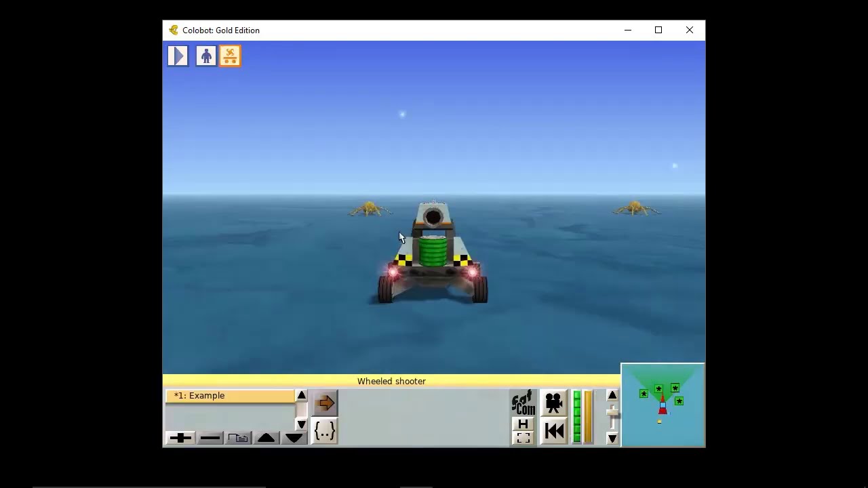The height and width of the screenshot is (488, 868).
Task: Click the duplicate program button
Action: coord(238,438)
